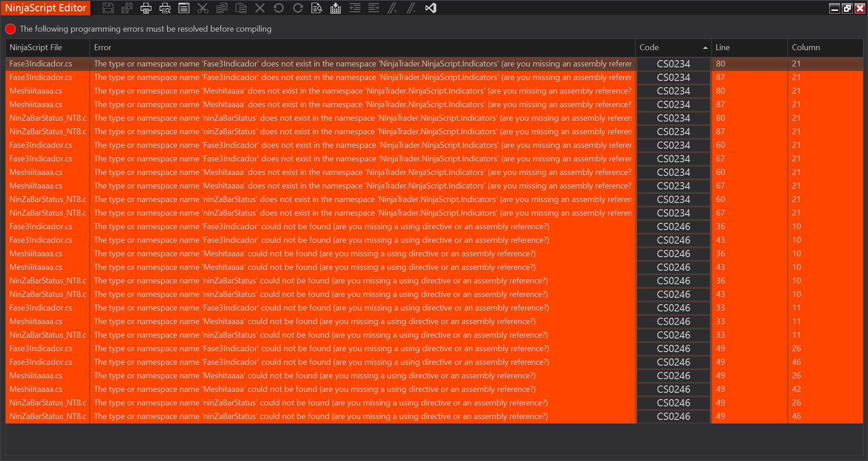The height and width of the screenshot is (461, 868).
Task: Click the window-with-lines icon after Print Preview
Action: pos(184,8)
